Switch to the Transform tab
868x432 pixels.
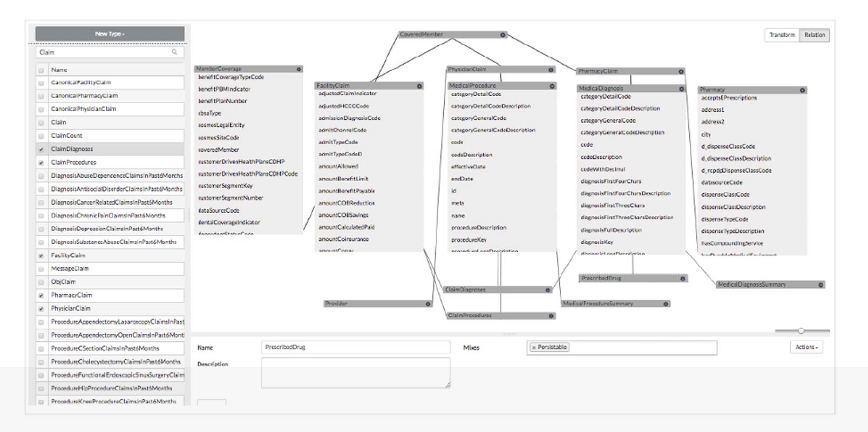coord(782,35)
